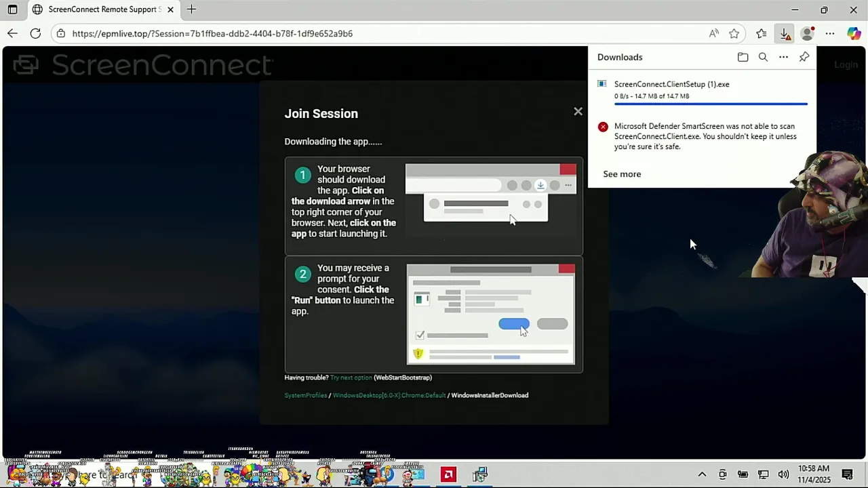Search downloads using the magnifier icon
This screenshot has height=488, width=868.
(763, 58)
